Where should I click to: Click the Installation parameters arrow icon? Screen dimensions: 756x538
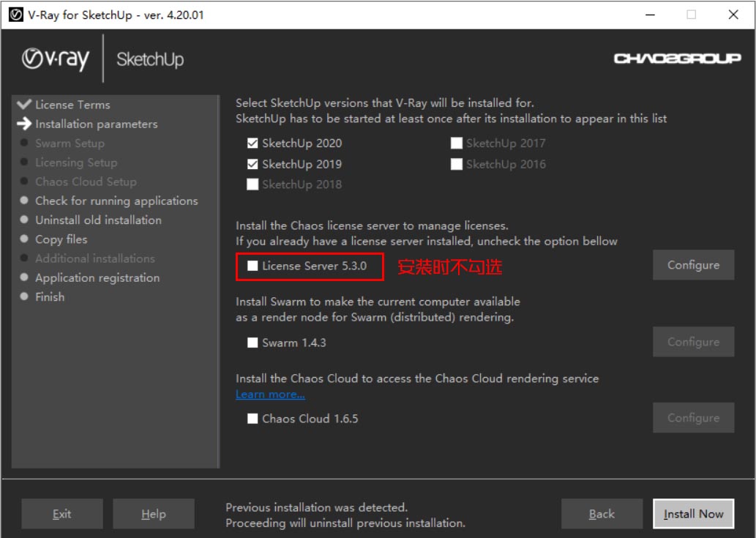pyautogui.click(x=24, y=124)
